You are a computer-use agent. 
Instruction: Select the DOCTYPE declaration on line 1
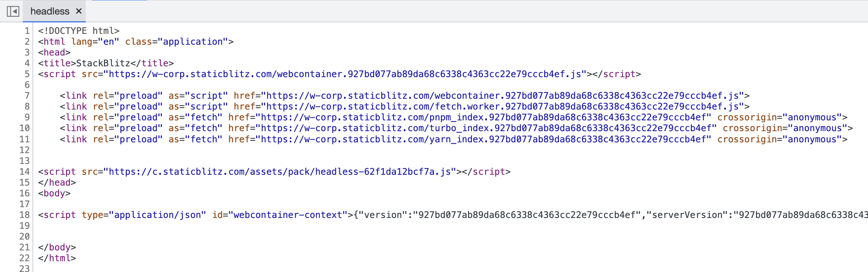click(78, 31)
